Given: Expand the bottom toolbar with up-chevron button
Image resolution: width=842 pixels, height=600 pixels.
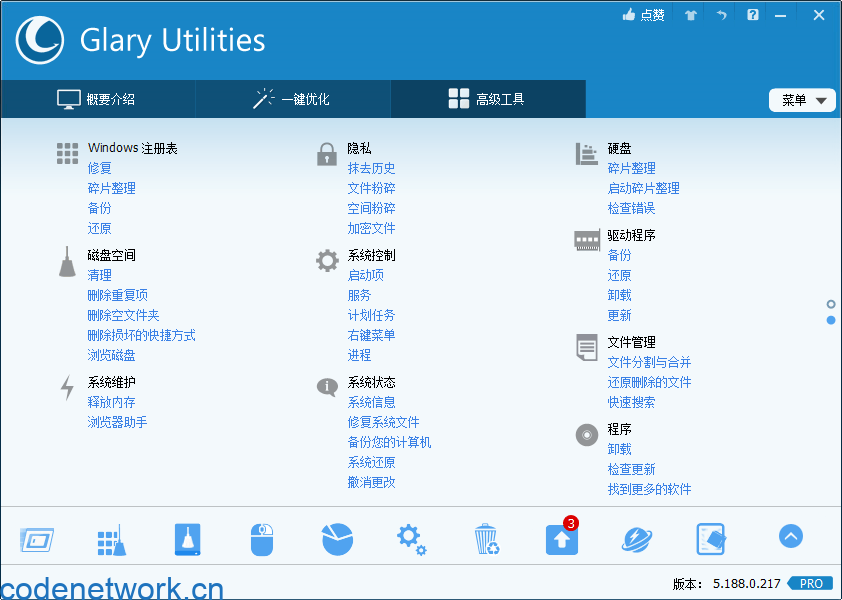Looking at the screenshot, I should (791, 536).
